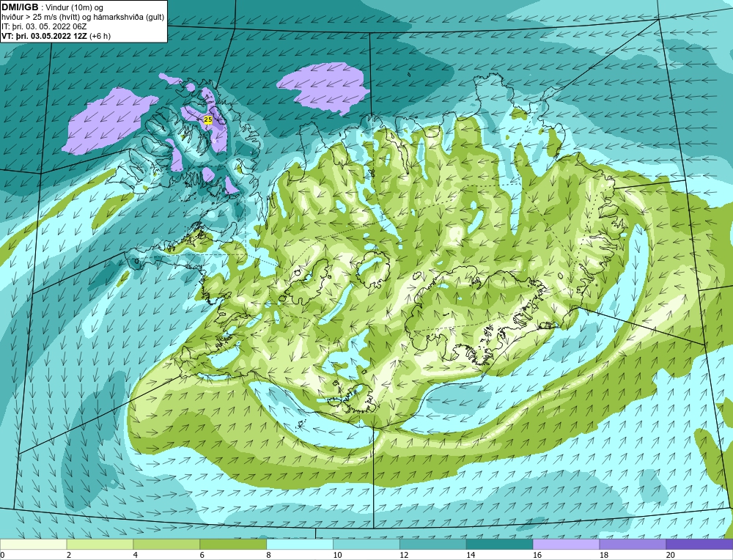Select the 2–4 m/s light green legend swatch

[100, 544]
